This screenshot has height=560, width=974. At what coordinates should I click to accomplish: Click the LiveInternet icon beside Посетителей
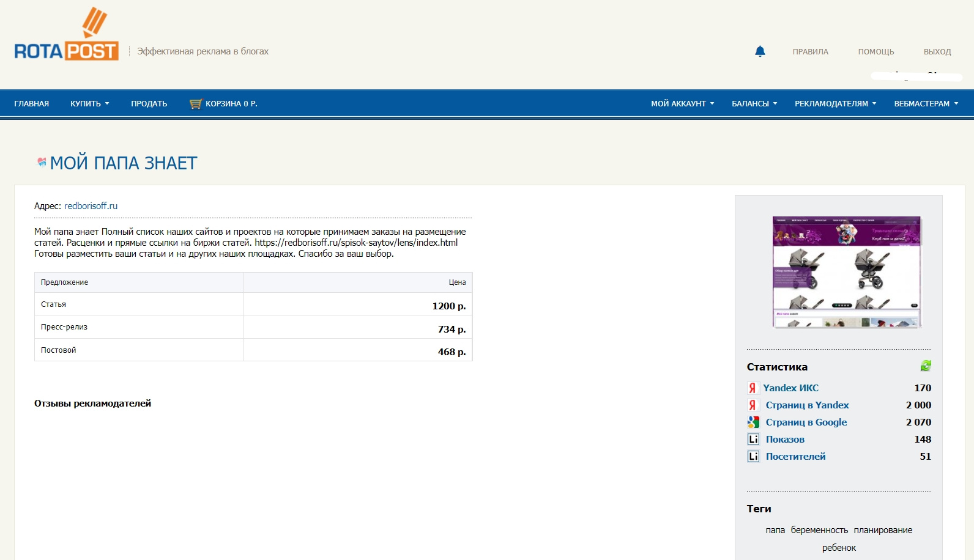[753, 456]
